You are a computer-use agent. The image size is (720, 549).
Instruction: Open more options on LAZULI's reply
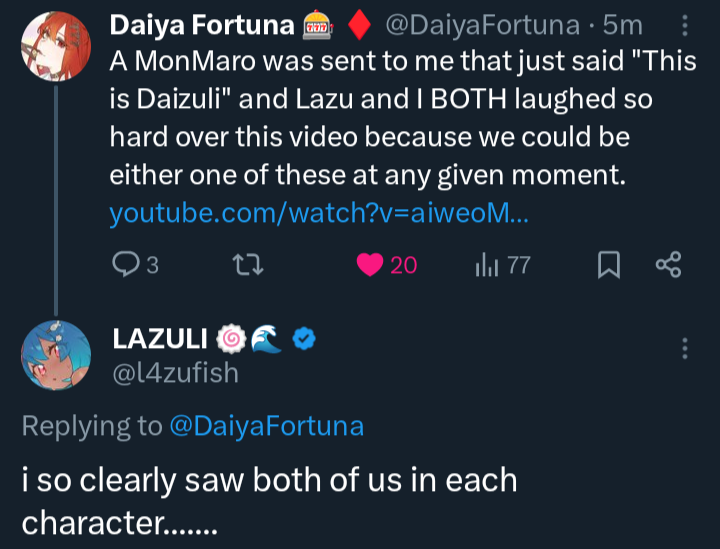[x=685, y=348]
